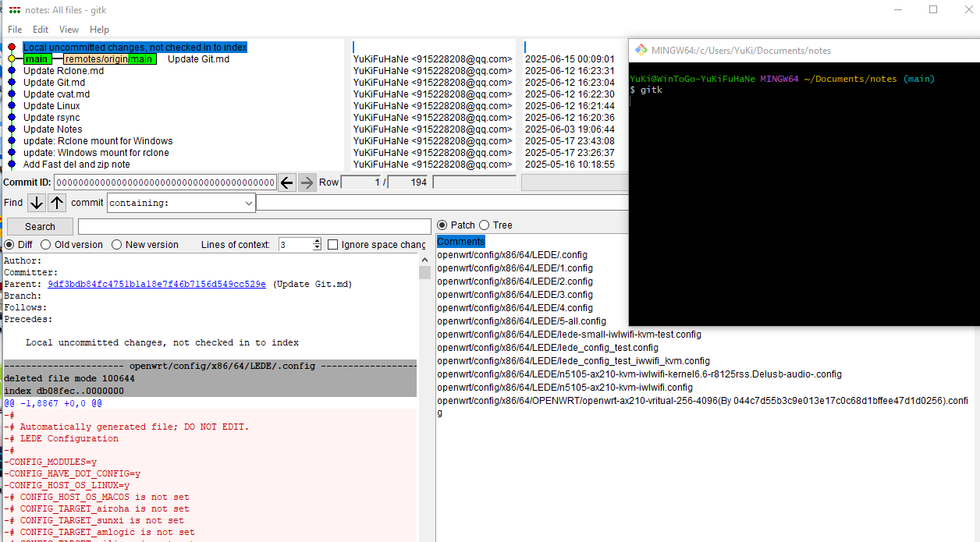Image resolution: width=980 pixels, height=542 pixels.
Task: Click the Git Bash icon in MINGW64 title bar
Action: pyautogui.click(x=641, y=50)
